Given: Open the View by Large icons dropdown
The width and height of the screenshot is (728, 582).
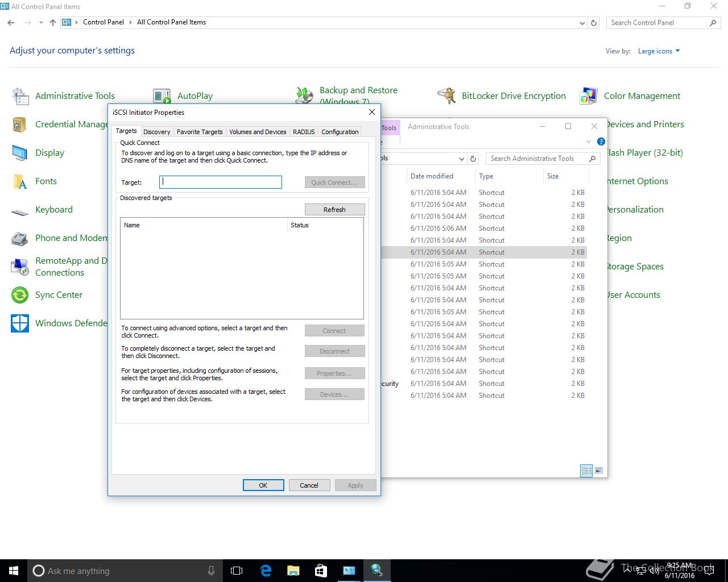Looking at the screenshot, I should [x=659, y=51].
